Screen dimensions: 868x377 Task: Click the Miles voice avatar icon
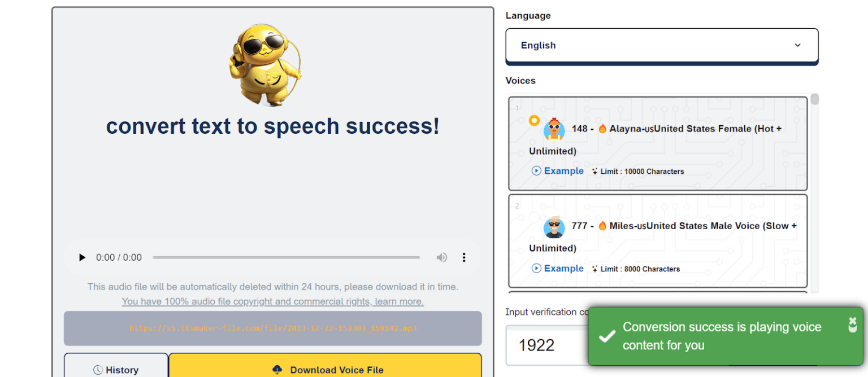tap(554, 226)
